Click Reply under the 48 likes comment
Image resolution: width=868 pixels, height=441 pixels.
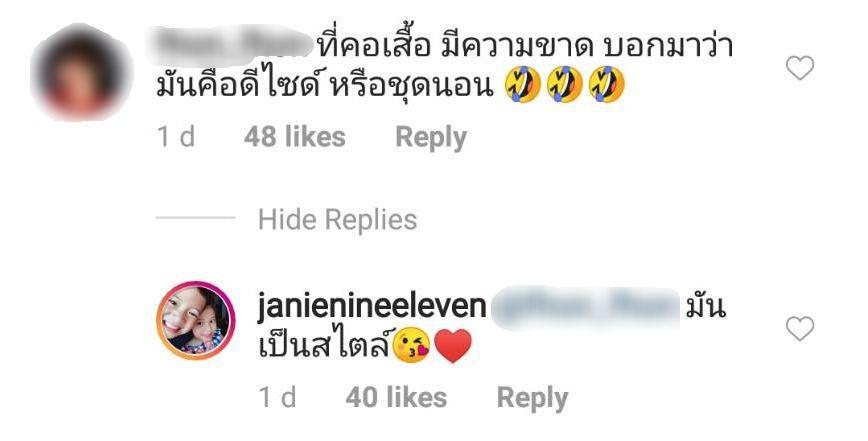point(431,138)
